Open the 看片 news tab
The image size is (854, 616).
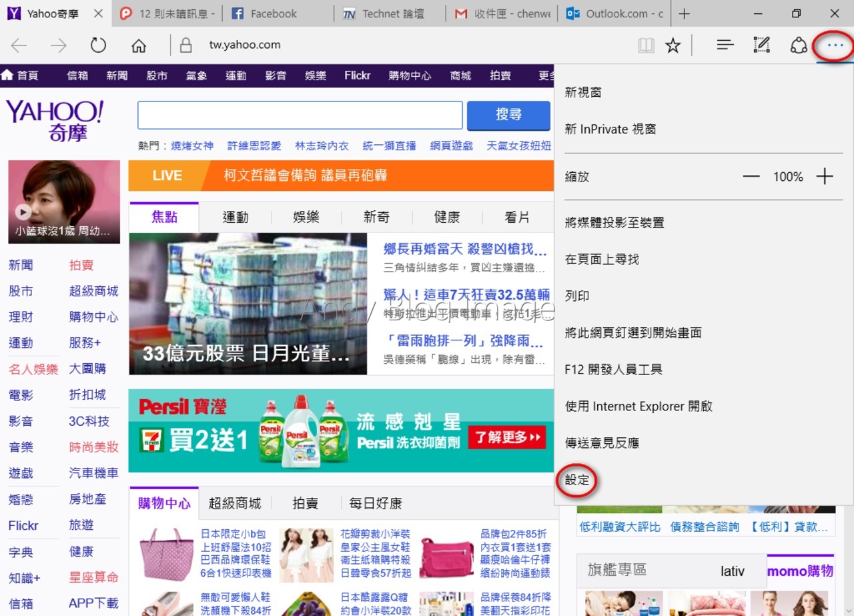coord(517,217)
